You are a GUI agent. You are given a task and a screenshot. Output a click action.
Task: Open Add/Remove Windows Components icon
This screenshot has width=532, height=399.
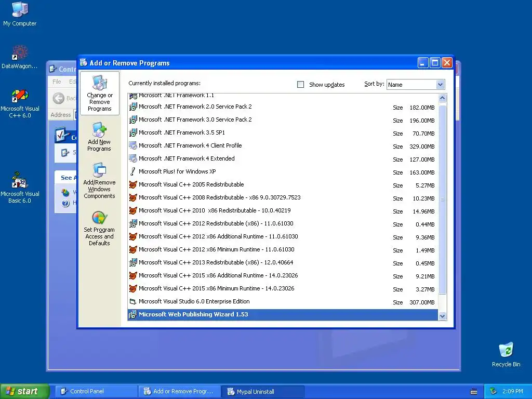pos(99,170)
